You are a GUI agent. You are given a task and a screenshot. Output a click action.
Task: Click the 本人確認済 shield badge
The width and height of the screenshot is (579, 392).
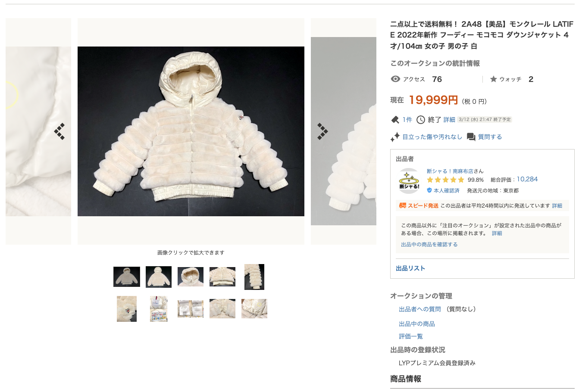pyautogui.click(x=443, y=190)
